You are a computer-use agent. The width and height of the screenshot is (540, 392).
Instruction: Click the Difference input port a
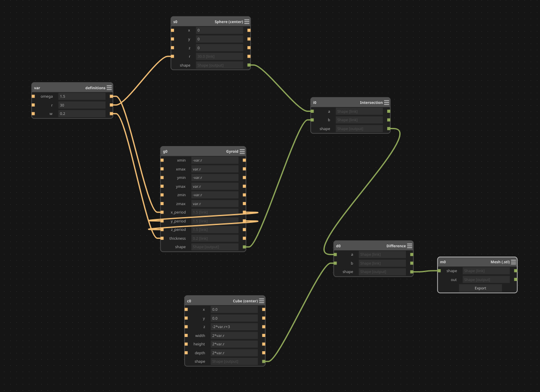(x=336, y=254)
